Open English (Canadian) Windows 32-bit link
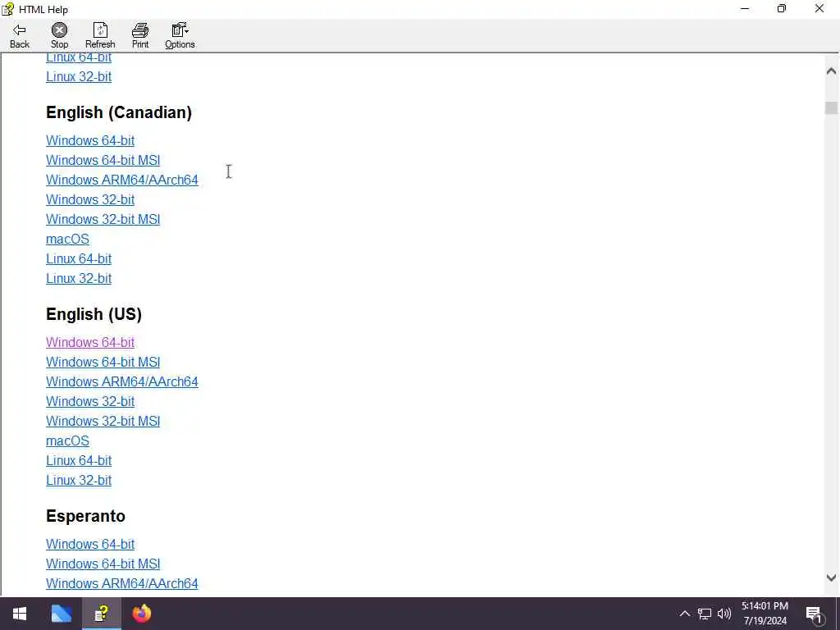This screenshot has width=840, height=630. pyautogui.click(x=90, y=199)
